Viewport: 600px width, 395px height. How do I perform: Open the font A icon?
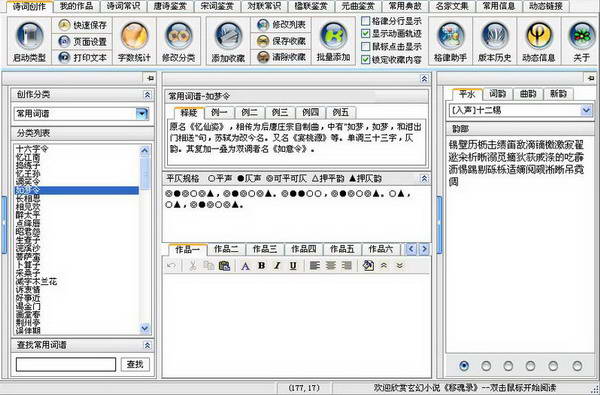[246, 266]
